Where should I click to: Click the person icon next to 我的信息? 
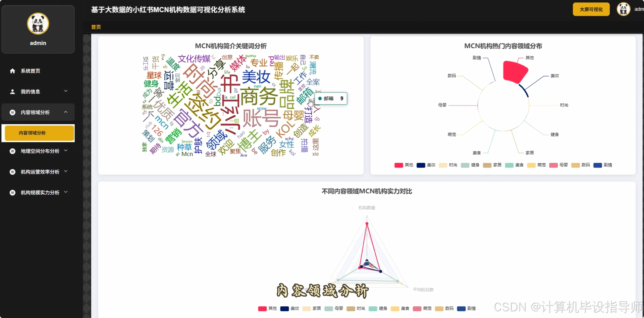point(12,91)
